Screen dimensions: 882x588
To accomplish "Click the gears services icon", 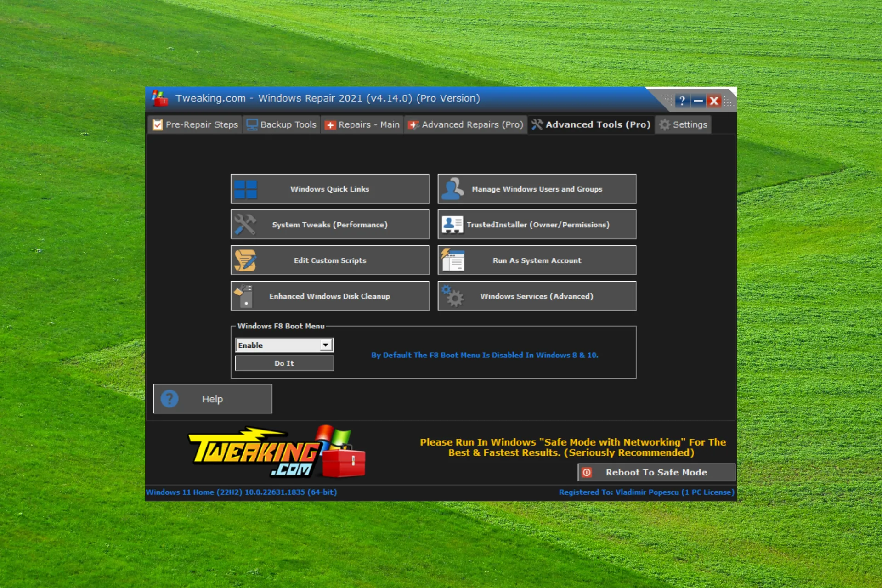I will point(452,296).
